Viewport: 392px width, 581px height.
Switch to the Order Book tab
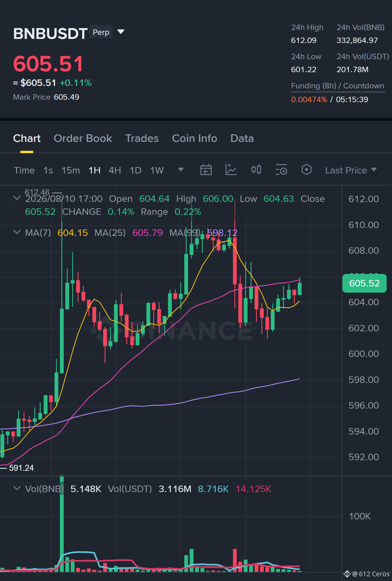tap(83, 138)
